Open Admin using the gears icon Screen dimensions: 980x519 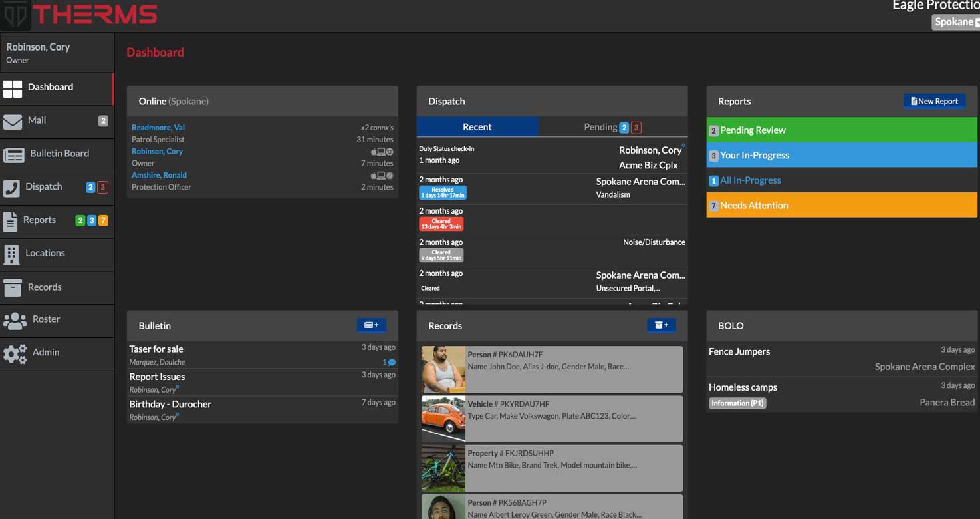click(x=15, y=353)
